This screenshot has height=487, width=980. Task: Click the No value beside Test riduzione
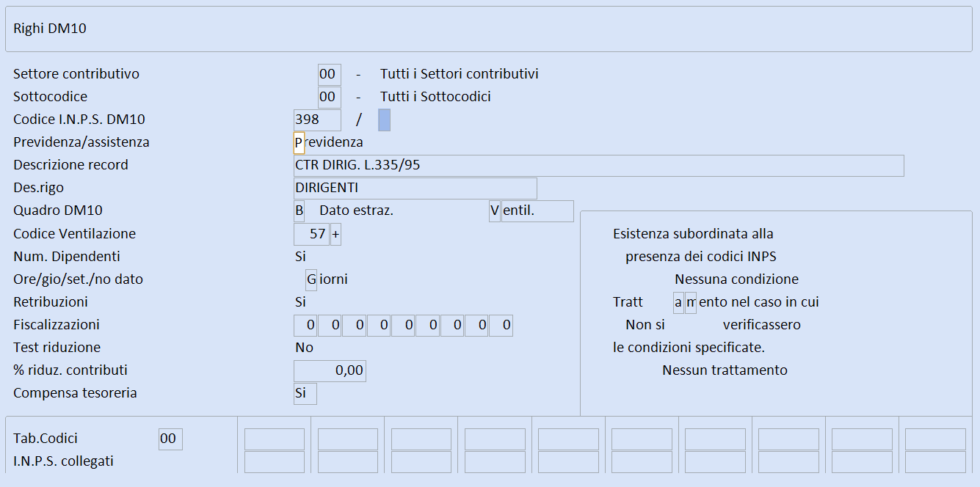[x=304, y=348]
